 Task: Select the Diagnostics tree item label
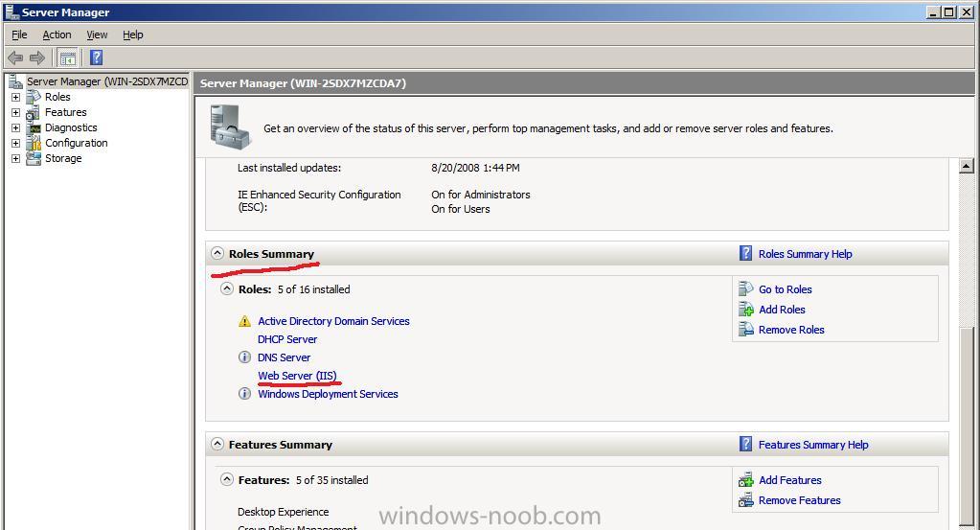tap(71, 127)
